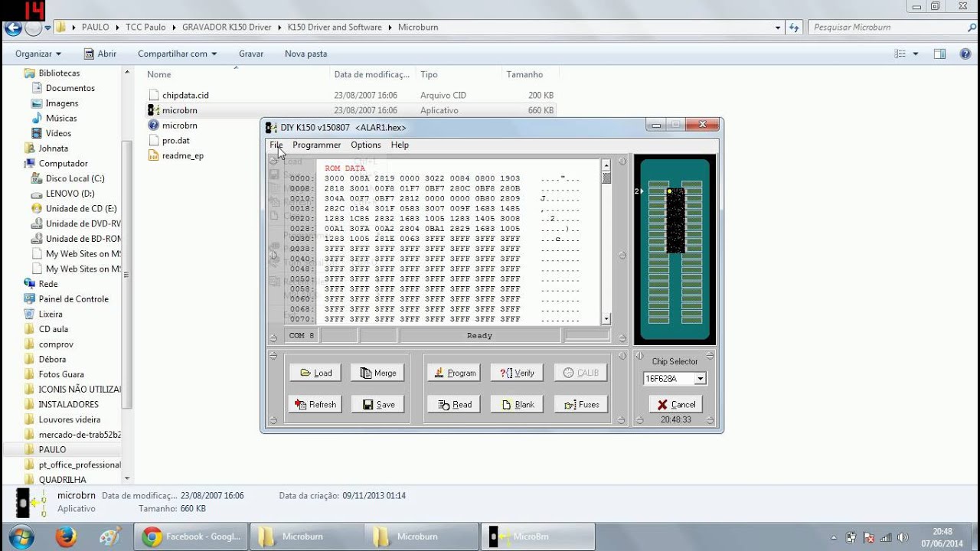Click the Verify button
The width and height of the screenshot is (980, 551).
coord(517,373)
